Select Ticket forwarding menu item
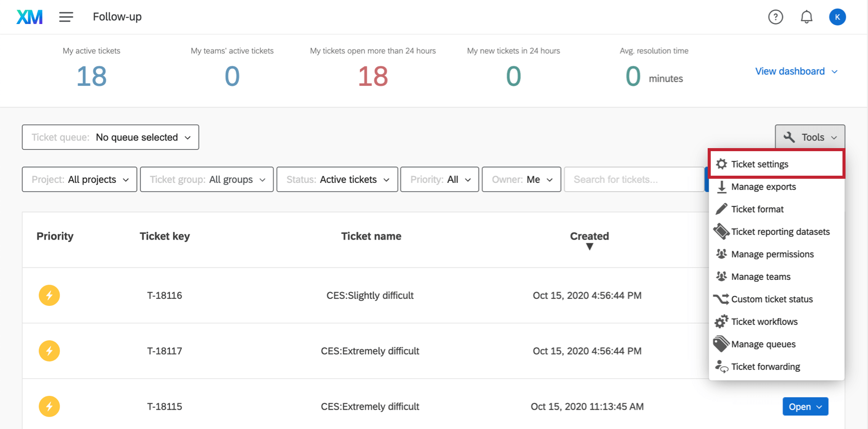This screenshot has width=868, height=429. point(777,366)
